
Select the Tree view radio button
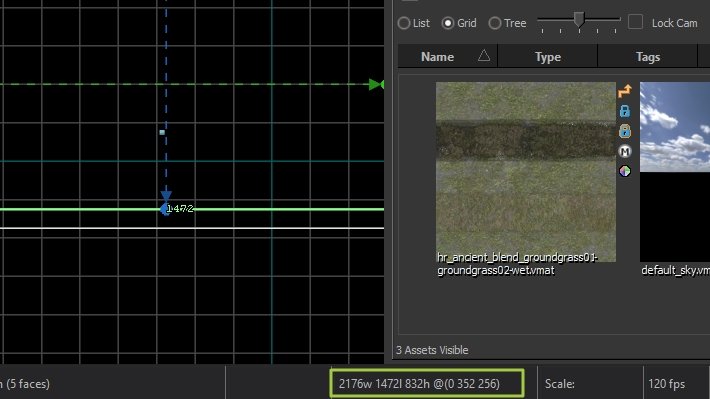click(495, 23)
